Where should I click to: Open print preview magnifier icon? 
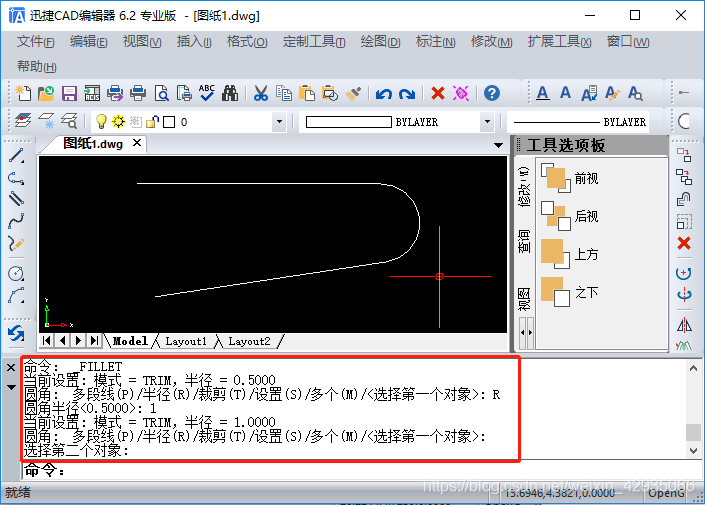pyautogui.click(x=161, y=93)
